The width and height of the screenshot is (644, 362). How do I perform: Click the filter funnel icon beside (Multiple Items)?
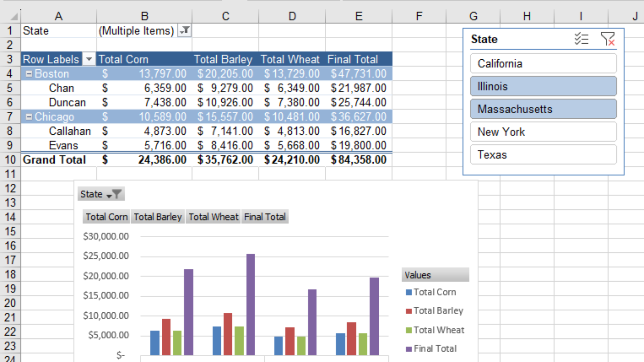[x=184, y=30]
